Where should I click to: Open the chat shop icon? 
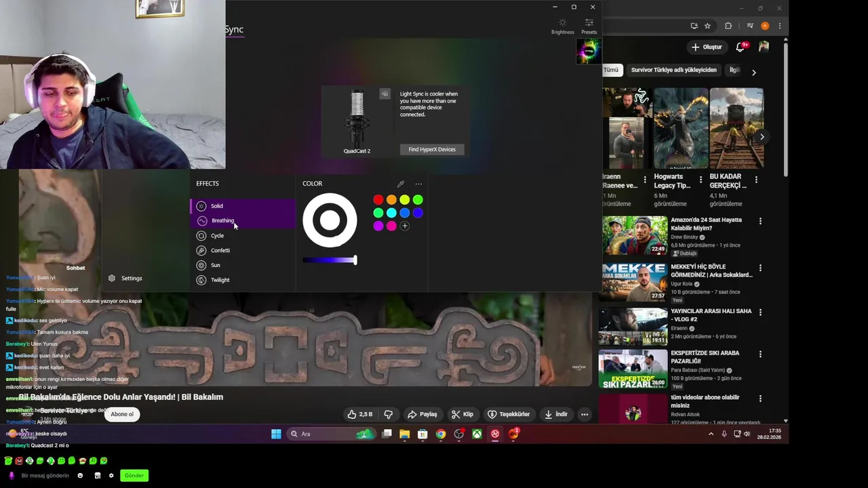pos(97,476)
